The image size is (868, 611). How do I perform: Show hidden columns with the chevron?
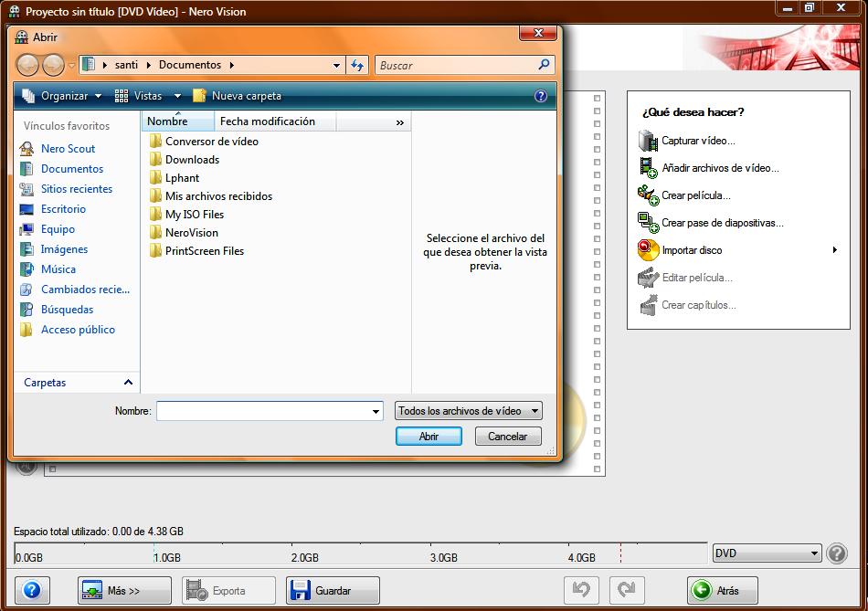[x=399, y=122]
